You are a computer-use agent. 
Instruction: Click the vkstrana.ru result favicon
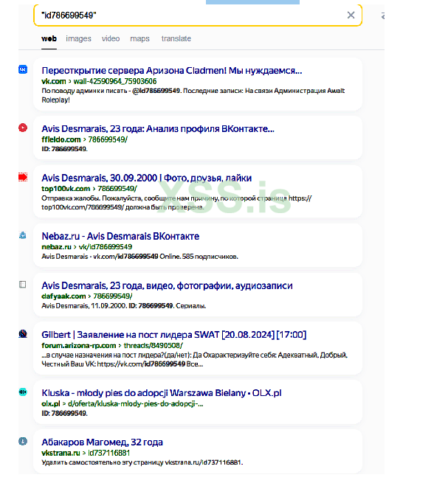point(23,441)
